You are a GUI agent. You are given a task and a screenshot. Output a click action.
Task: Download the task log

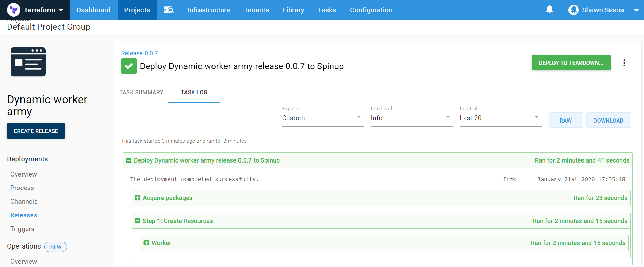coord(608,121)
